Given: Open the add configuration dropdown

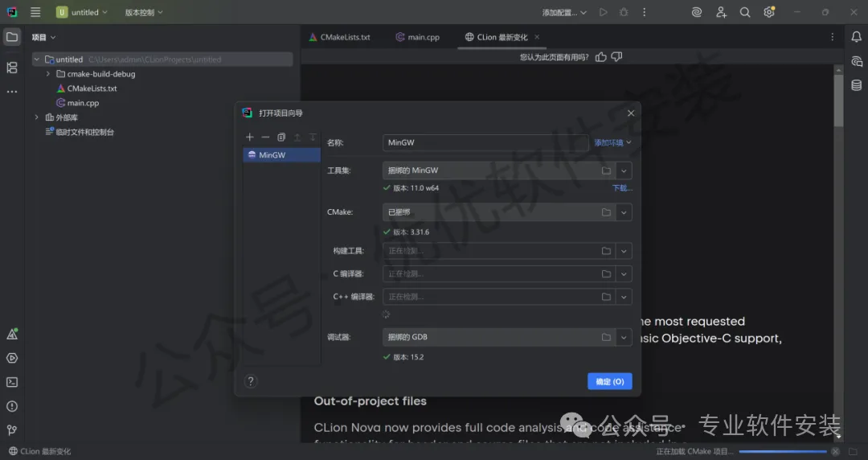Looking at the screenshot, I should (564, 12).
